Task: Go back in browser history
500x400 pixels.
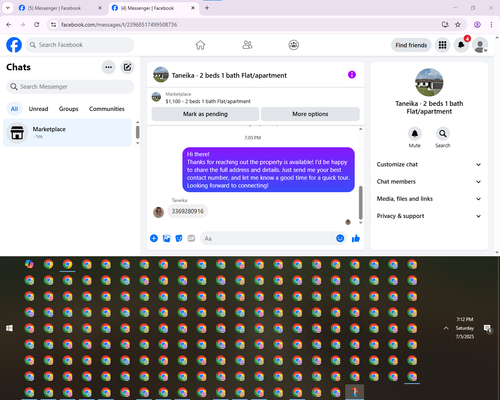Action: click(x=9, y=25)
